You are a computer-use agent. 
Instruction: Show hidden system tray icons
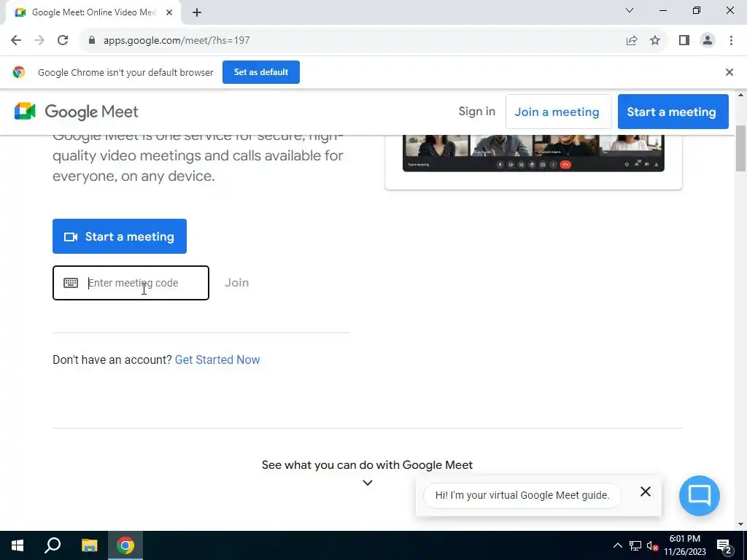[617, 545]
